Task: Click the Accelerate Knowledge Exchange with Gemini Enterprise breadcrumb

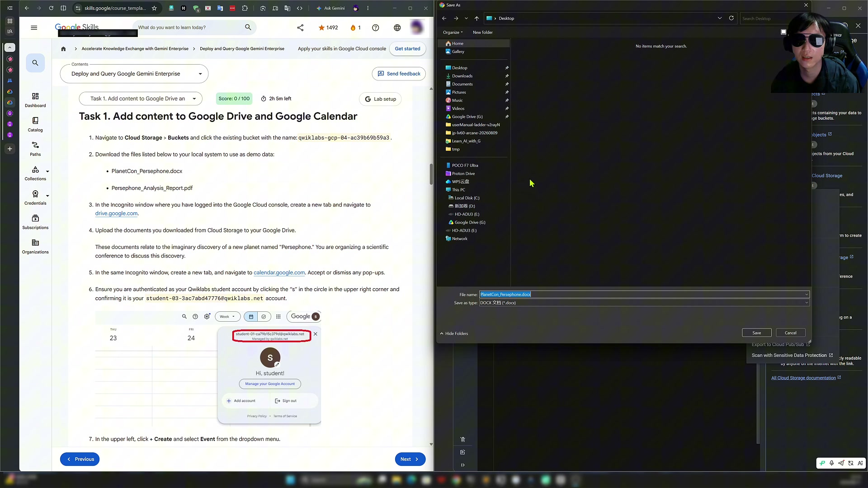Action: pos(135,49)
